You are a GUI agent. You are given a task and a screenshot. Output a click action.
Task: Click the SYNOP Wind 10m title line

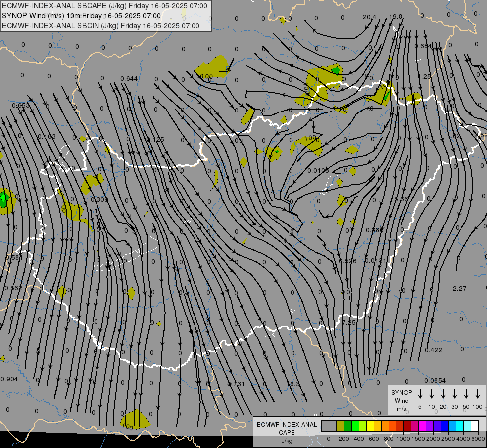coord(82,16)
